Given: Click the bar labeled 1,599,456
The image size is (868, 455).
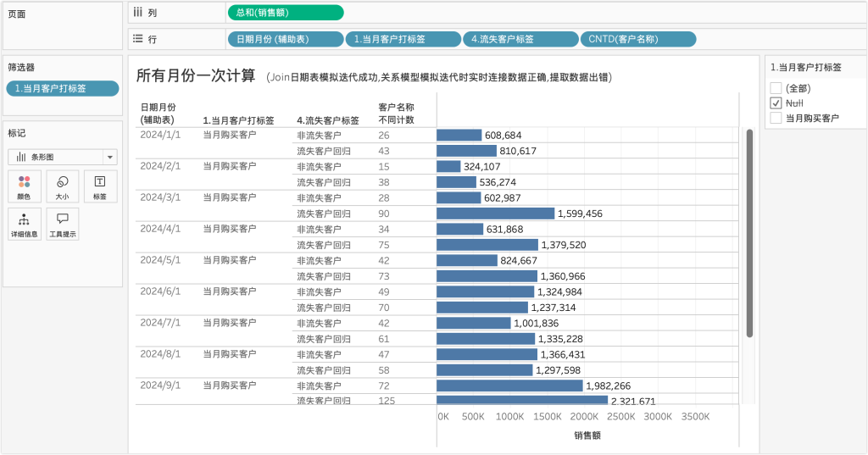Looking at the screenshot, I should click(x=495, y=214).
